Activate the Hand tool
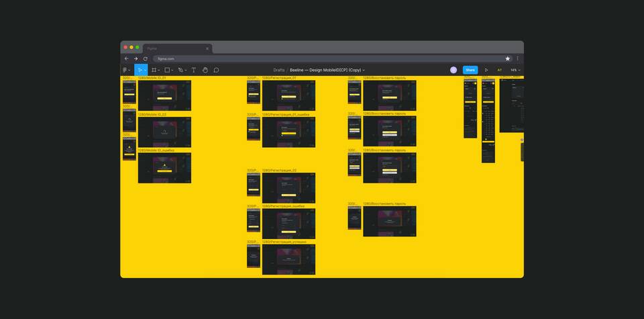This screenshot has height=319, width=644. (x=205, y=70)
